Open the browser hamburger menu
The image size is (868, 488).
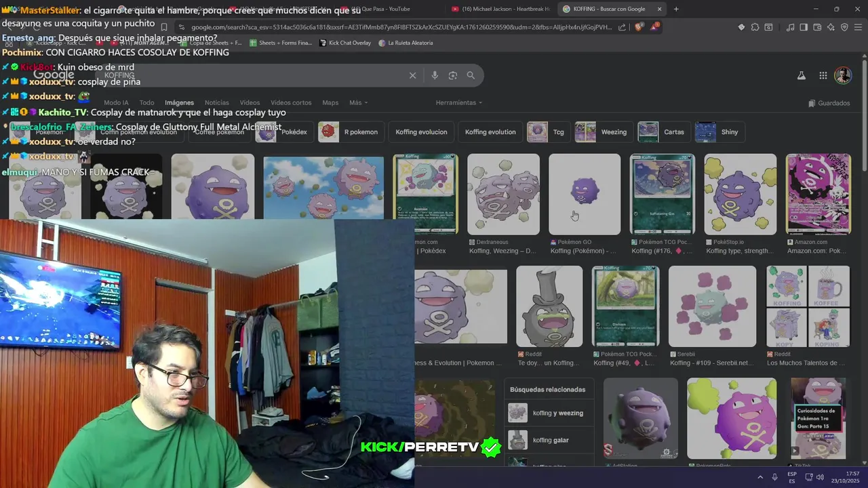[x=859, y=27]
